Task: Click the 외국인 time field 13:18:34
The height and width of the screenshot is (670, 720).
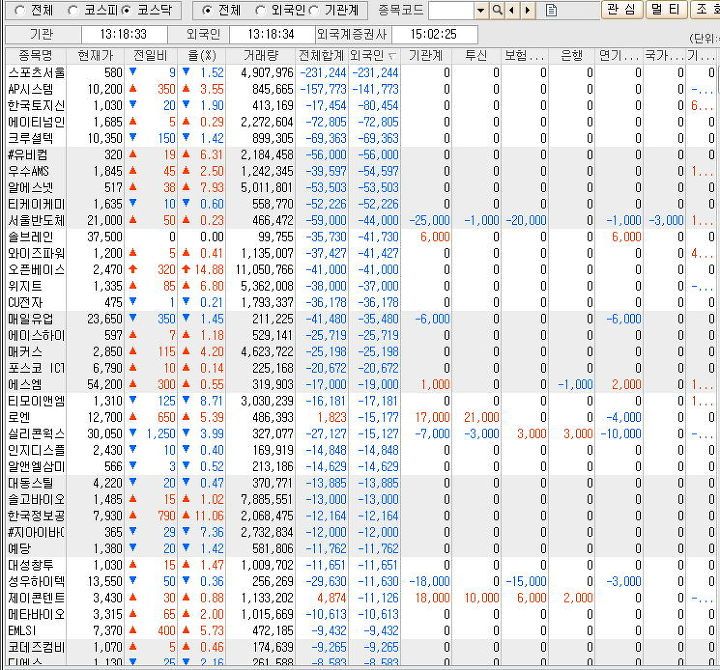Action: (271, 34)
